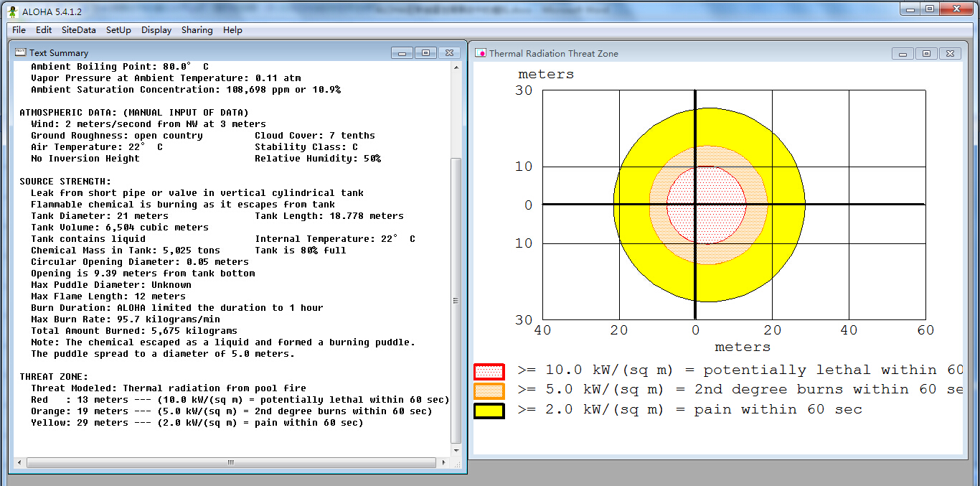Click the '>= 2.0 kW/(sq m) = pain within 60 sec' legend text
The width and height of the screenshot is (980, 486).
[689, 410]
